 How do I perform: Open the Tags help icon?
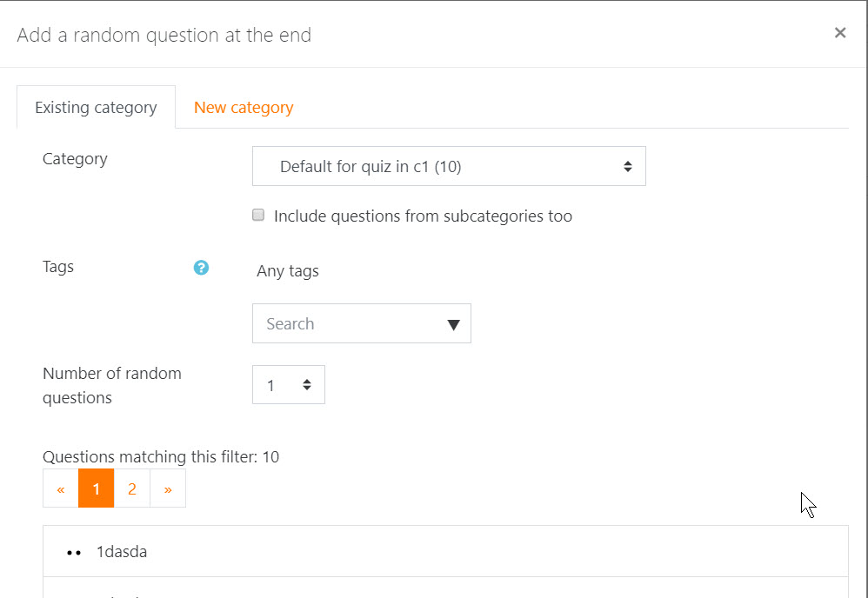[x=201, y=268]
